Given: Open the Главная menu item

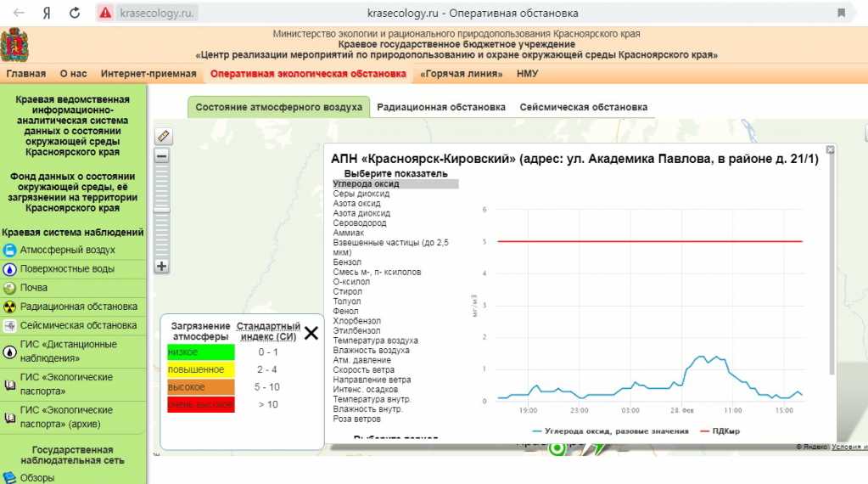Looking at the screenshot, I should coord(26,74).
